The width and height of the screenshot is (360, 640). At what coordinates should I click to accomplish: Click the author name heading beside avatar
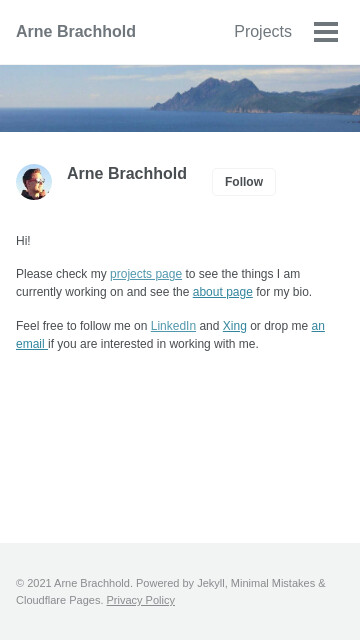[x=127, y=174]
